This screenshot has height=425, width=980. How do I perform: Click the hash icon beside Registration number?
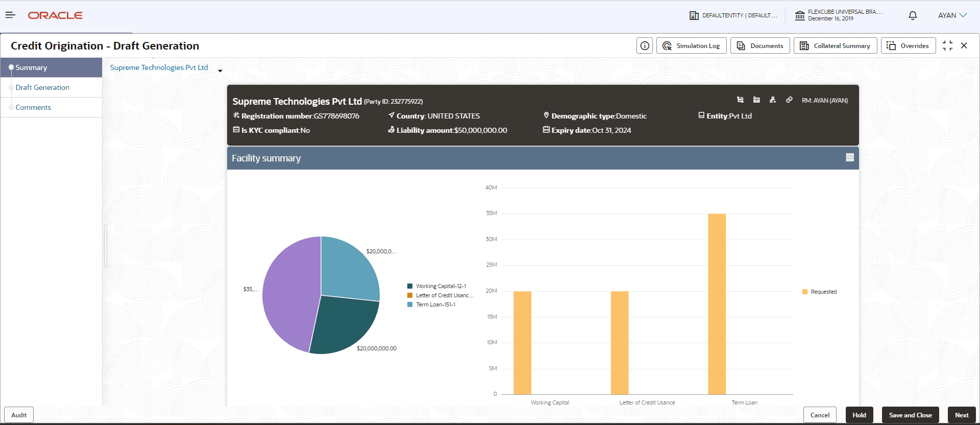[236, 115]
